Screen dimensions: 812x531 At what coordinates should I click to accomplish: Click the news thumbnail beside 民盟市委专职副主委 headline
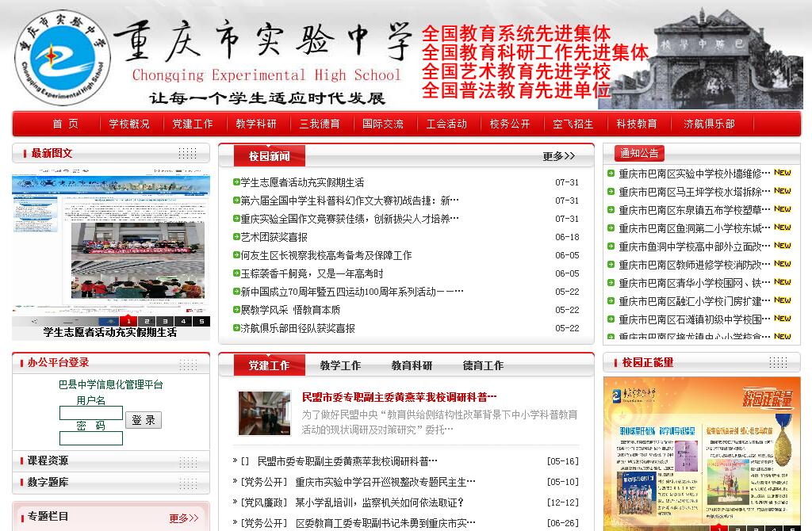coord(264,412)
